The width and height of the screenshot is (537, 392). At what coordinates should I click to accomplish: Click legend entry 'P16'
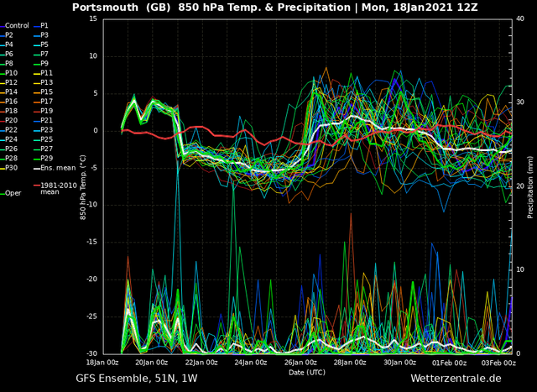click(9, 102)
